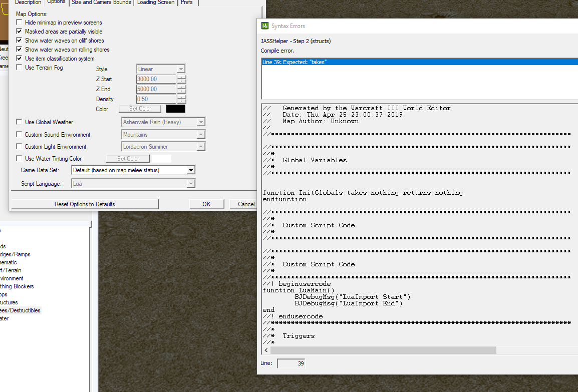Screen dimensions: 578x392
Task: Open the Prefs tab
Action: click(187, 2)
